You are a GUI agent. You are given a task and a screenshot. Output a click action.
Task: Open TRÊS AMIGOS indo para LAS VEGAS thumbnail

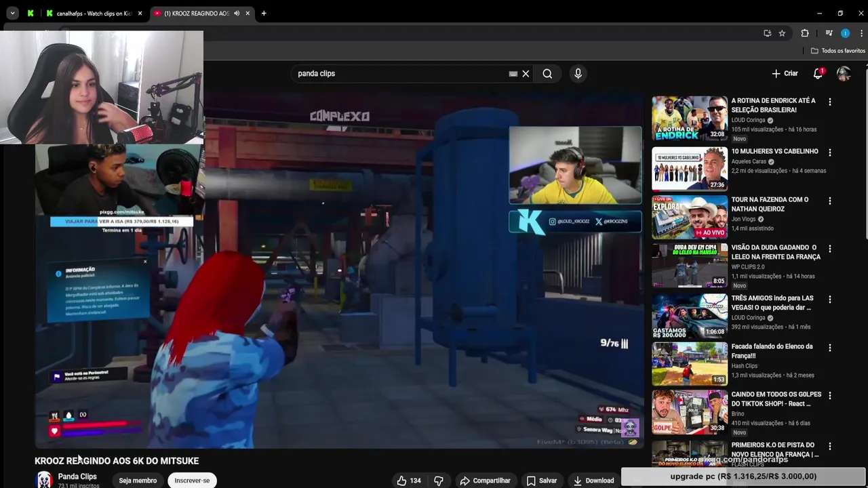click(x=690, y=316)
